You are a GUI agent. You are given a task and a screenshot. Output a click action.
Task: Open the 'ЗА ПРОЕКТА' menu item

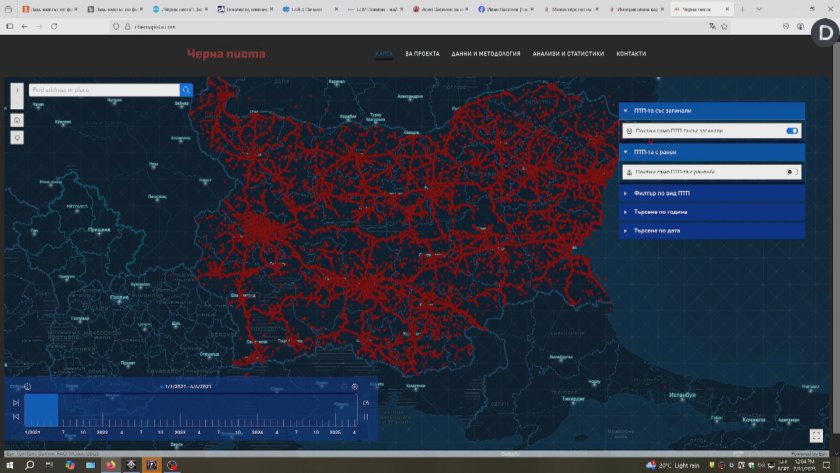click(x=422, y=54)
